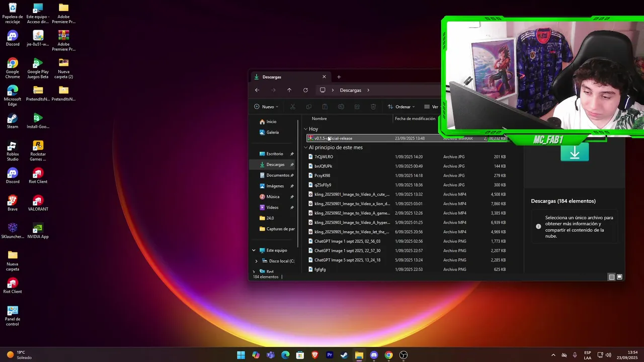
Task: Go back with the Explorer back arrow
Action: pyautogui.click(x=257, y=90)
